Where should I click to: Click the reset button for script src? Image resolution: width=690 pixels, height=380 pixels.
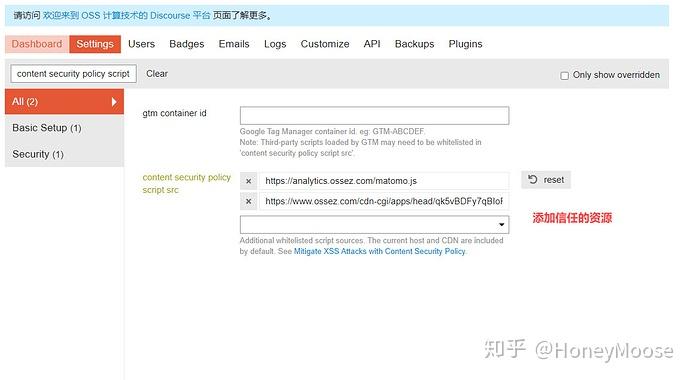point(546,179)
